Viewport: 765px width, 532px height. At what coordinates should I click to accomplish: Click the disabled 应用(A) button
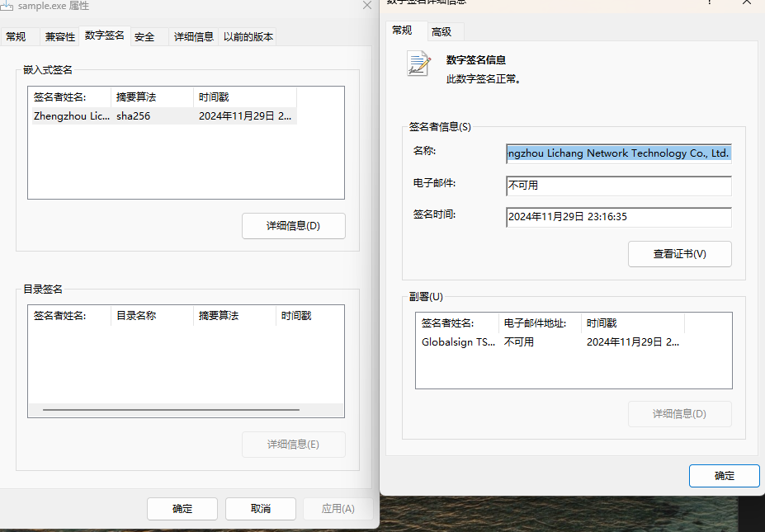(x=338, y=509)
